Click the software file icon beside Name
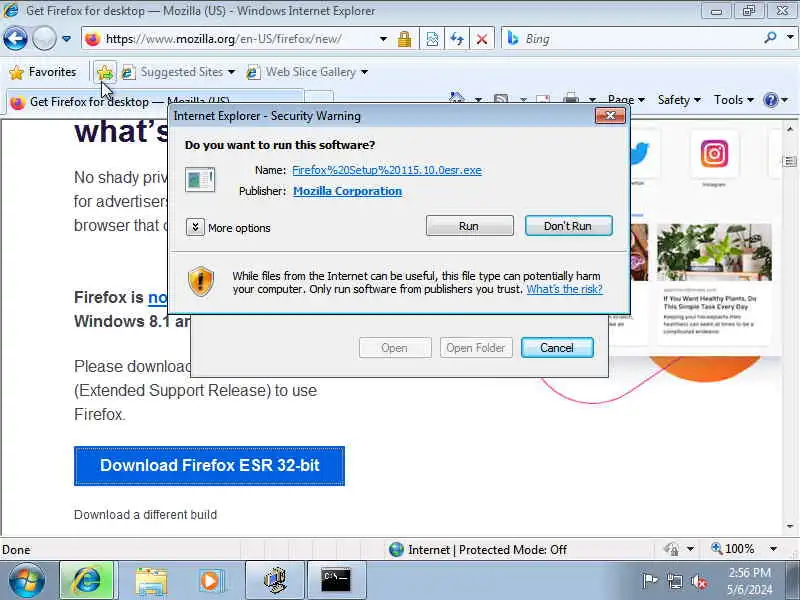Screen dimensions: 800x600 pyautogui.click(x=200, y=180)
